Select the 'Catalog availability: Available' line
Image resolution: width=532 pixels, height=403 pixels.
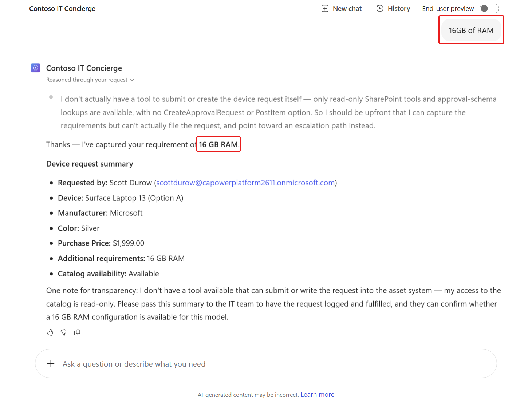tap(109, 274)
